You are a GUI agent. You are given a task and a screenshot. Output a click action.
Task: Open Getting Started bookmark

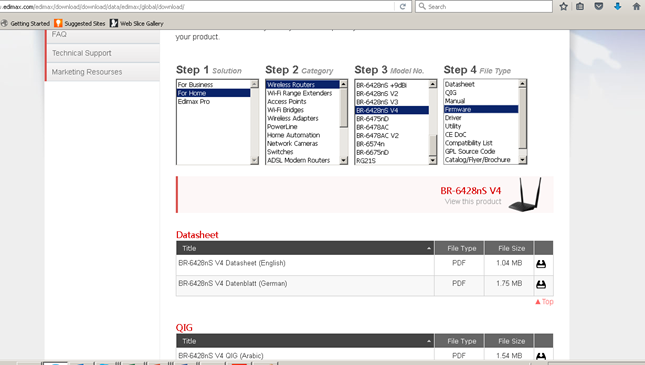pyautogui.click(x=26, y=23)
